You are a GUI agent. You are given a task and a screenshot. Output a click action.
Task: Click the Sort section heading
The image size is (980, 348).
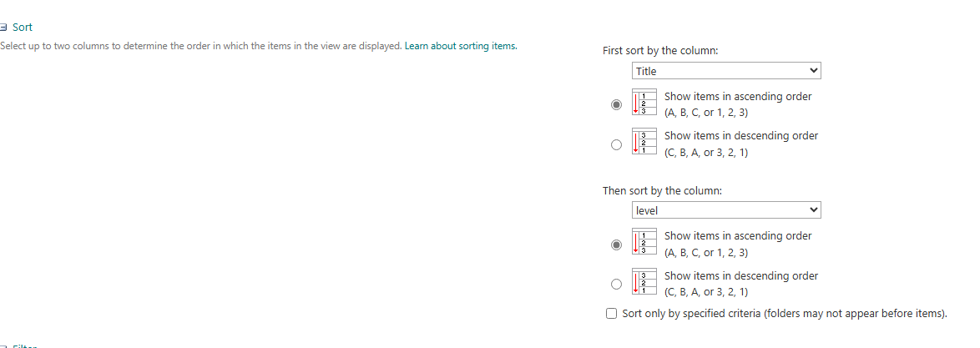pyautogui.click(x=23, y=28)
